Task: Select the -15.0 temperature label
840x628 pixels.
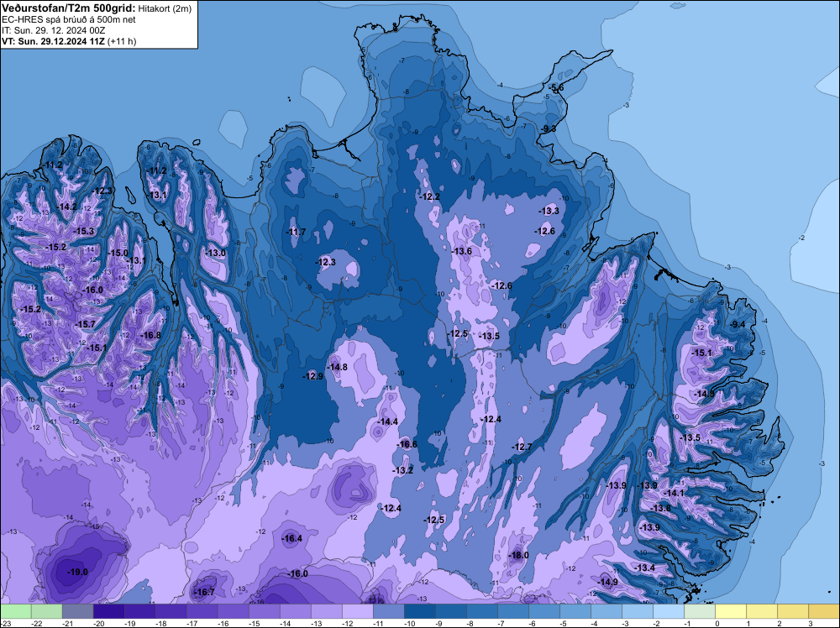Action: click(x=118, y=254)
